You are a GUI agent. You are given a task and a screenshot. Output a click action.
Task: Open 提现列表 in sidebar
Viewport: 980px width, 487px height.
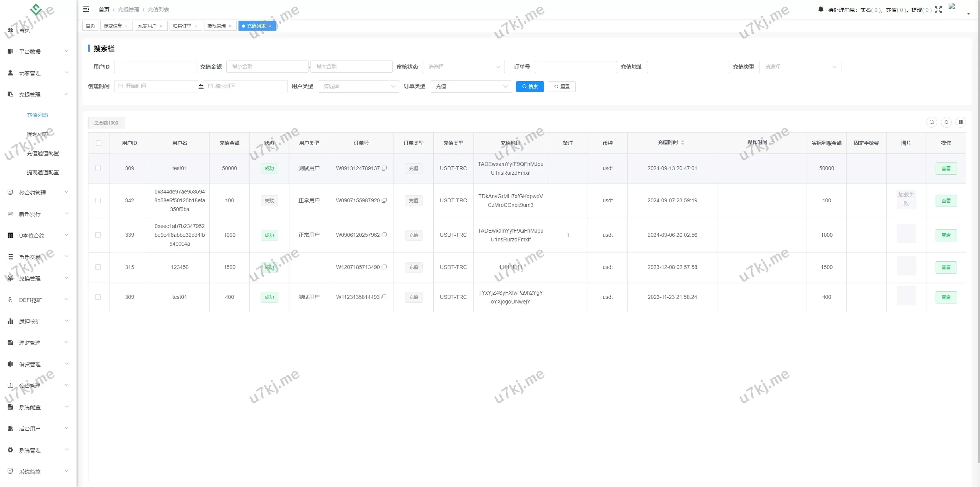coord(38,134)
